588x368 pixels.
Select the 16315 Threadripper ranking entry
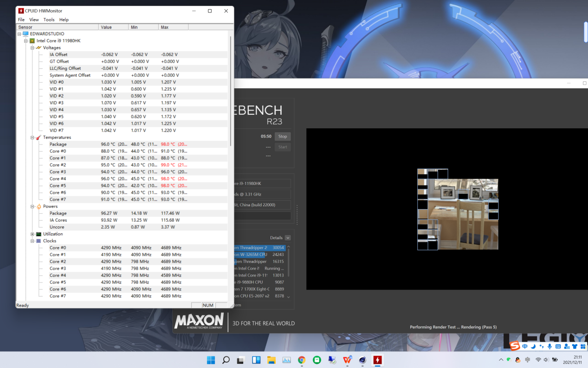click(x=261, y=262)
